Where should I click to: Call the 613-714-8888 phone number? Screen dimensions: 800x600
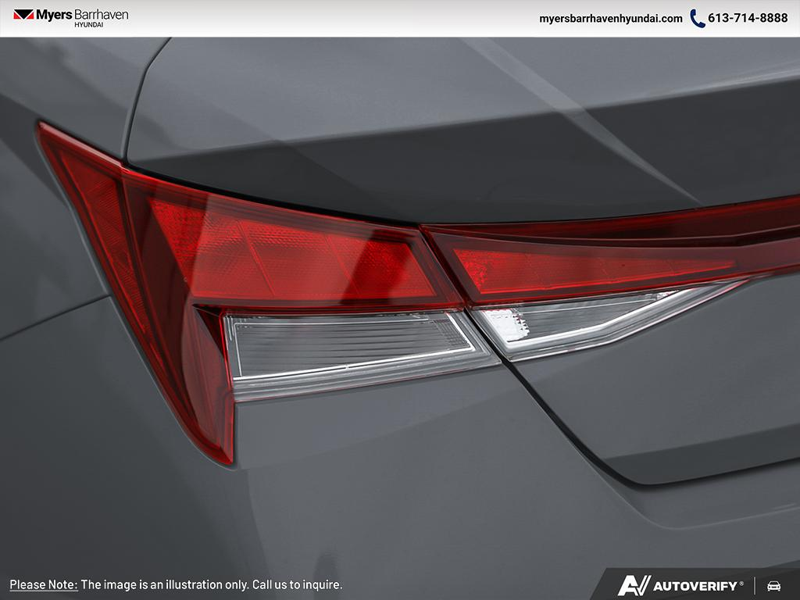[748, 18]
